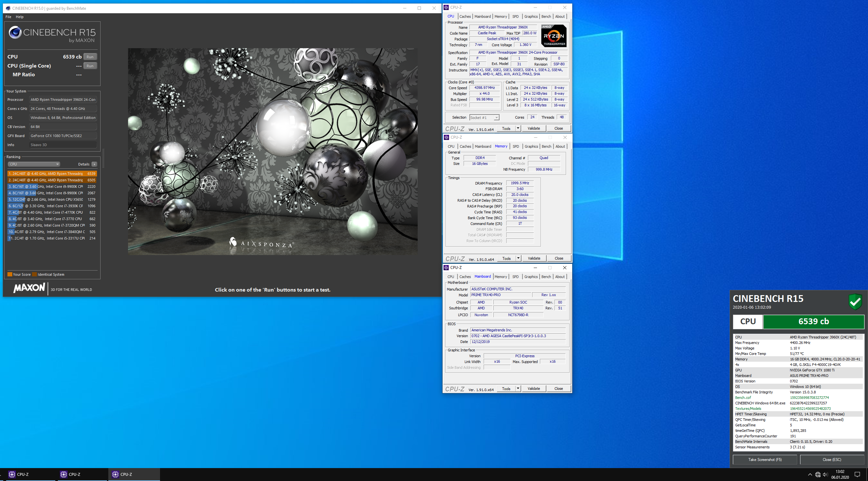Click BIOS version value in Mainboard window
868x481 pixels.
click(x=518, y=336)
